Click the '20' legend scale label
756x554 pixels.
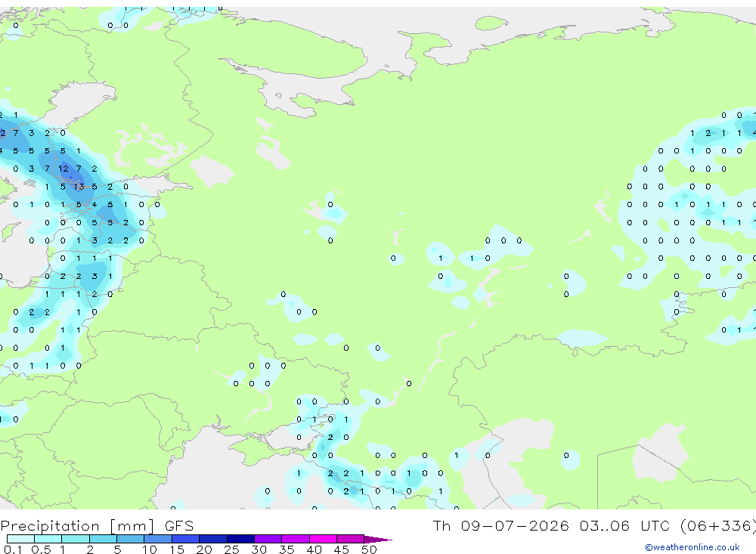pos(204,549)
